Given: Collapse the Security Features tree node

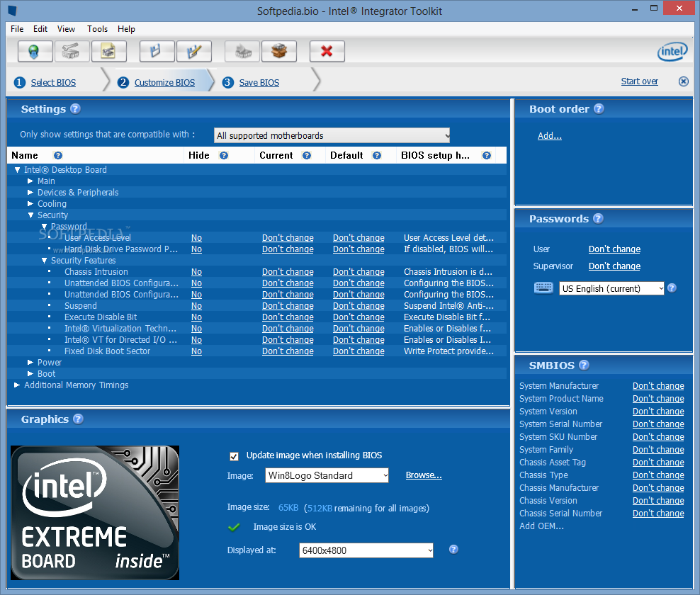Looking at the screenshot, I should point(44,261).
